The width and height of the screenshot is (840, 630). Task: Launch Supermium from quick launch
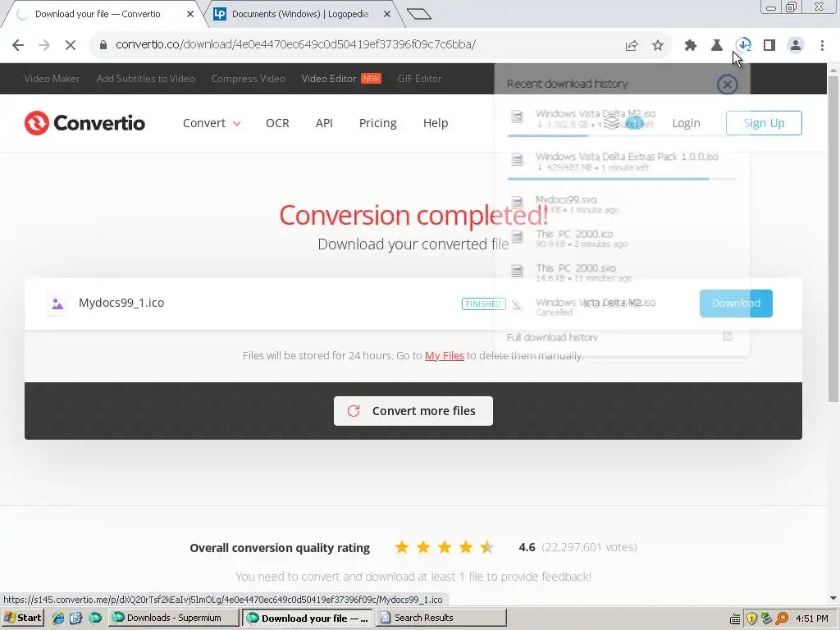click(x=95, y=618)
